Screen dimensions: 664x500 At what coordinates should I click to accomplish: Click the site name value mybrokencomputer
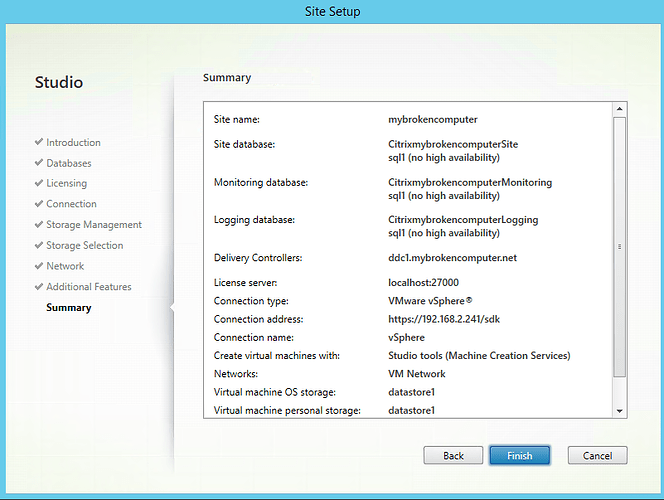click(x=431, y=119)
